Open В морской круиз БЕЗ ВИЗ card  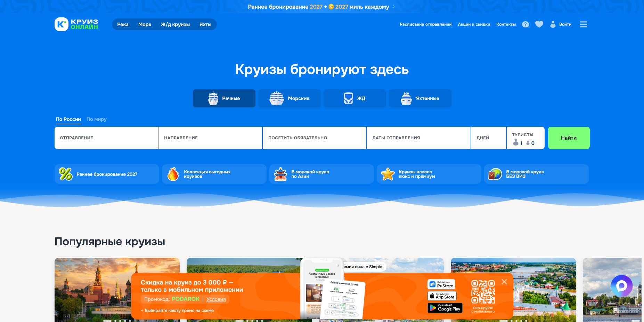tap(536, 174)
